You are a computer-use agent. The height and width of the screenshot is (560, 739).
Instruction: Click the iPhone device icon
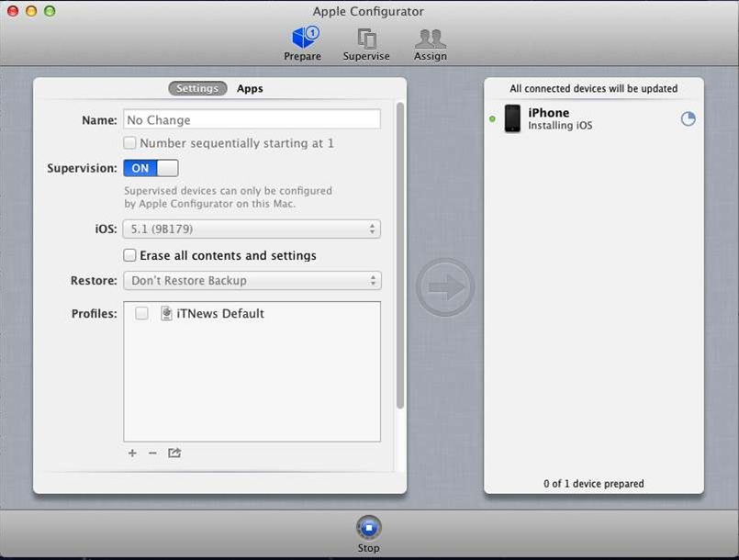click(512, 118)
